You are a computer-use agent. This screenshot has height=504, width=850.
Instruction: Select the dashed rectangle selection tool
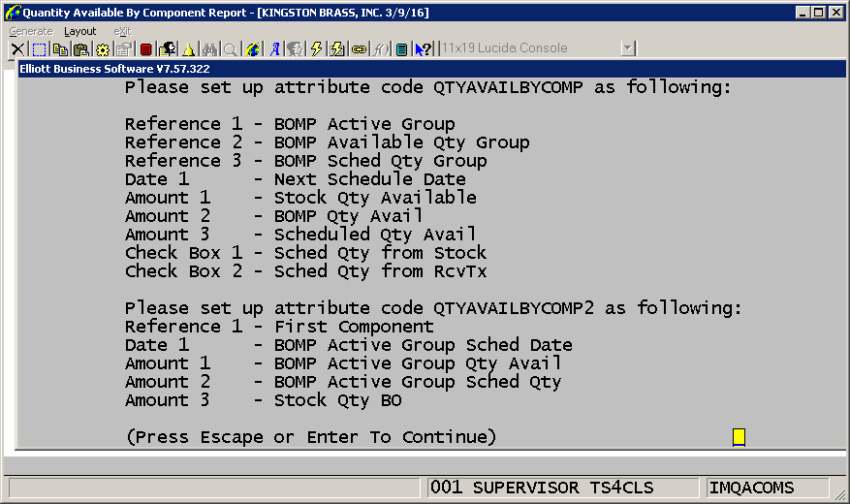(x=39, y=48)
